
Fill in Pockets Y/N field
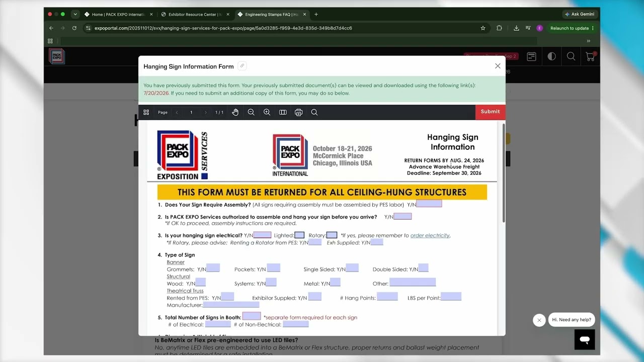[273, 268]
